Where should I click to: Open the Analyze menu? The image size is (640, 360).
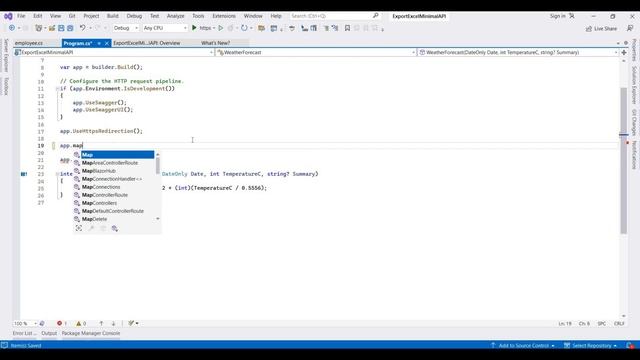[176, 16]
